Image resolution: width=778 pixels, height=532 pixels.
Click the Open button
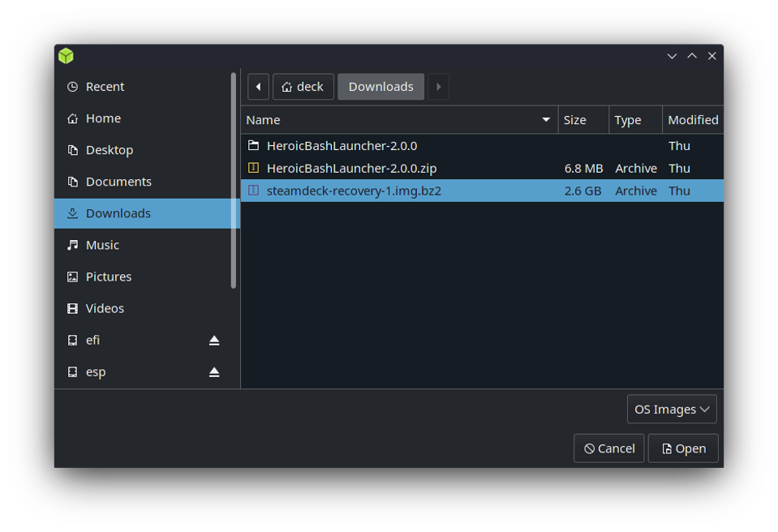tap(683, 448)
